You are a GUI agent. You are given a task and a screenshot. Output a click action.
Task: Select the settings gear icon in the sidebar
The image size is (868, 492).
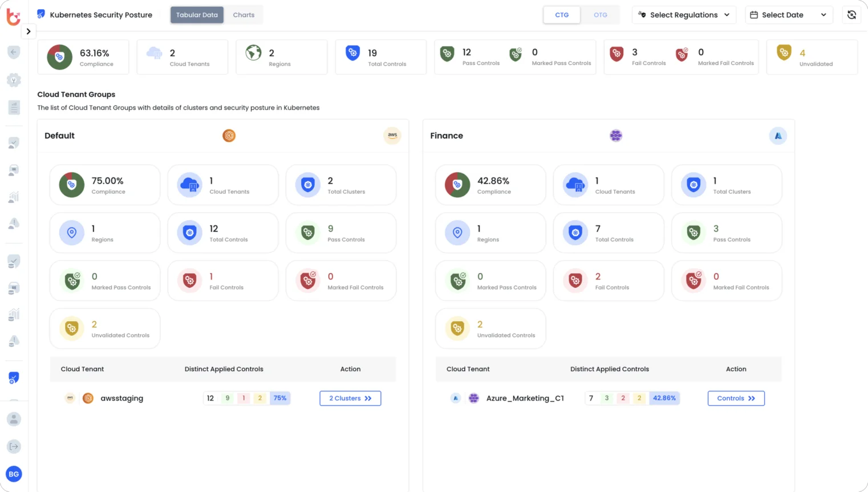pyautogui.click(x=14, y=80)
